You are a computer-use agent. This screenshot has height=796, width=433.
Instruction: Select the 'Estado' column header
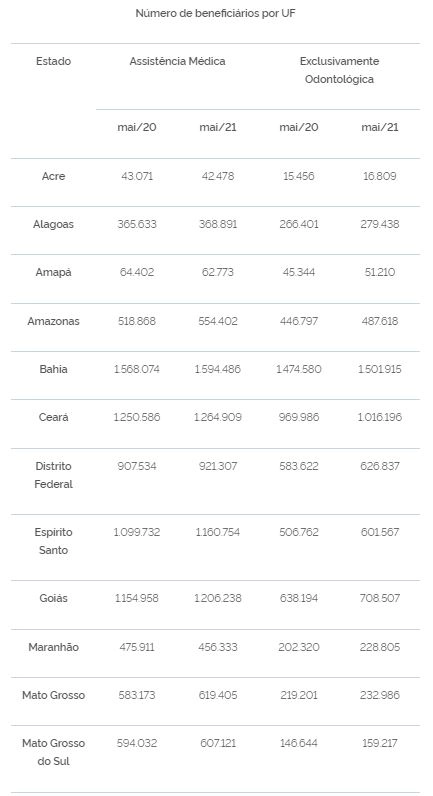click(53, 61)
